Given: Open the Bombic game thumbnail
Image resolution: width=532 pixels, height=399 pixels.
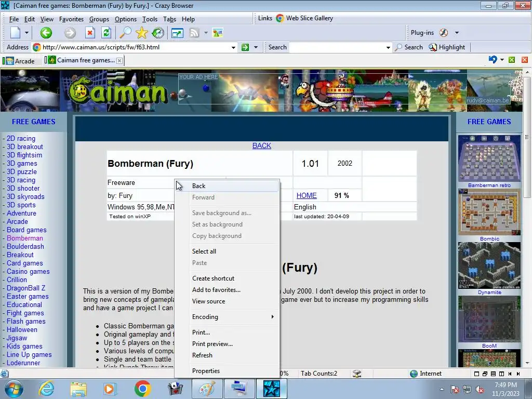Looking at the screenshot, I should point(489,212).
